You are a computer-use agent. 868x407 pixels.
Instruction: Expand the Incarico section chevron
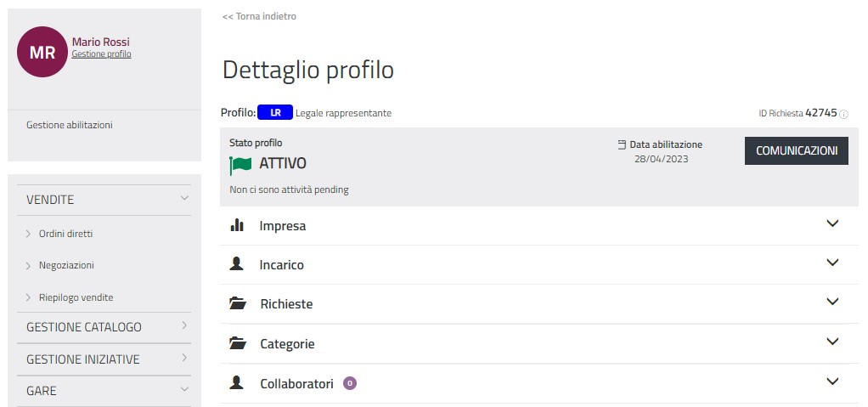tap(832, 263)
